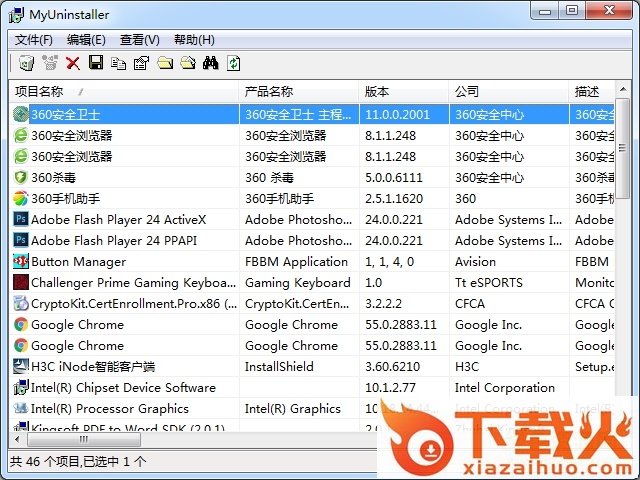Click the red X delete entry icon

(x=73, y=63)
